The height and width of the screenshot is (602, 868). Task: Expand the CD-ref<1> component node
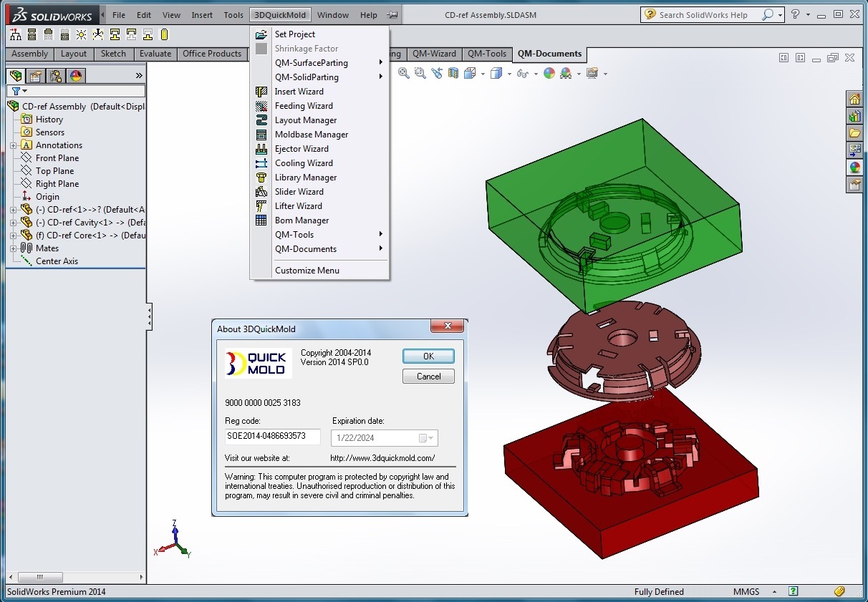point(13,210)
